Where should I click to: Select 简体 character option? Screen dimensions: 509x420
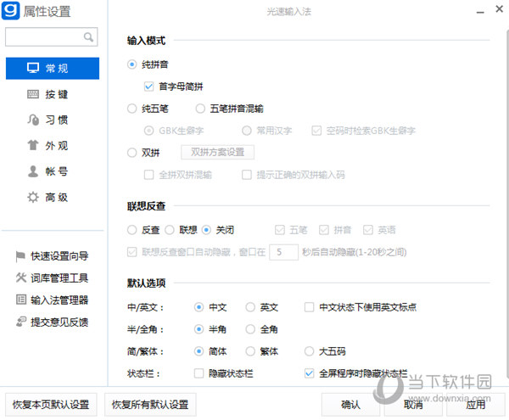199,351
